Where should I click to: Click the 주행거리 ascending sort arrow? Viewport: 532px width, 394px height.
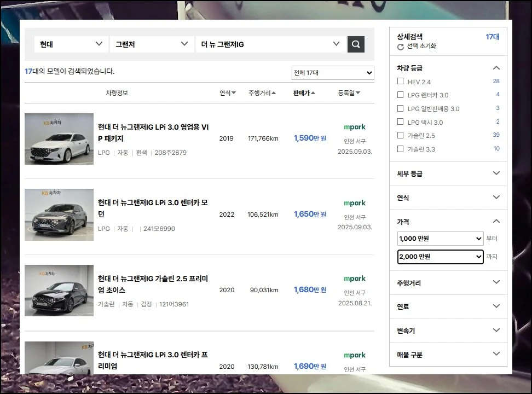coord(277,93)
